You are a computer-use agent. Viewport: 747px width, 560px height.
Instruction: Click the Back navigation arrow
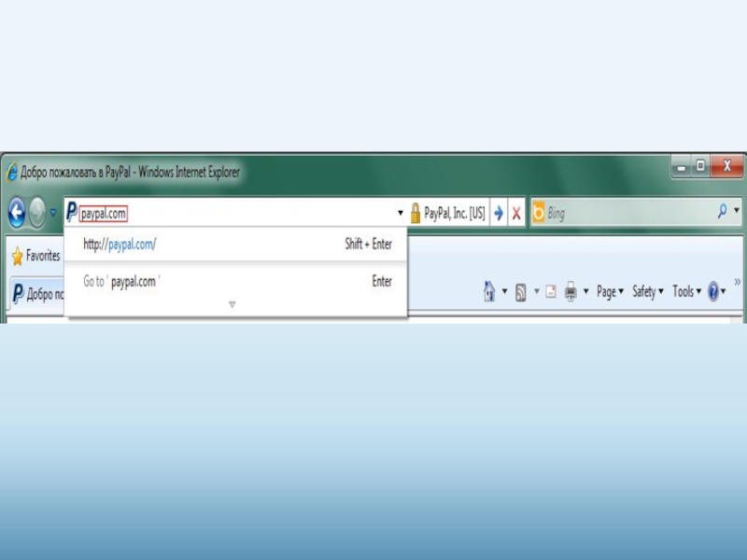[x=17, y=213]
